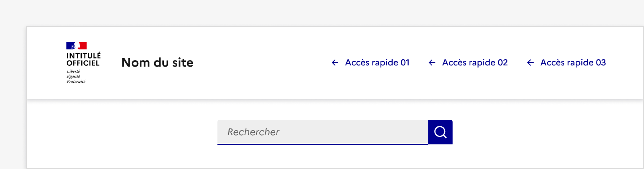Click the Marianne tricolor flag logo
The height and width of the screenshot is (169, 644).
[x=76, y=45]
